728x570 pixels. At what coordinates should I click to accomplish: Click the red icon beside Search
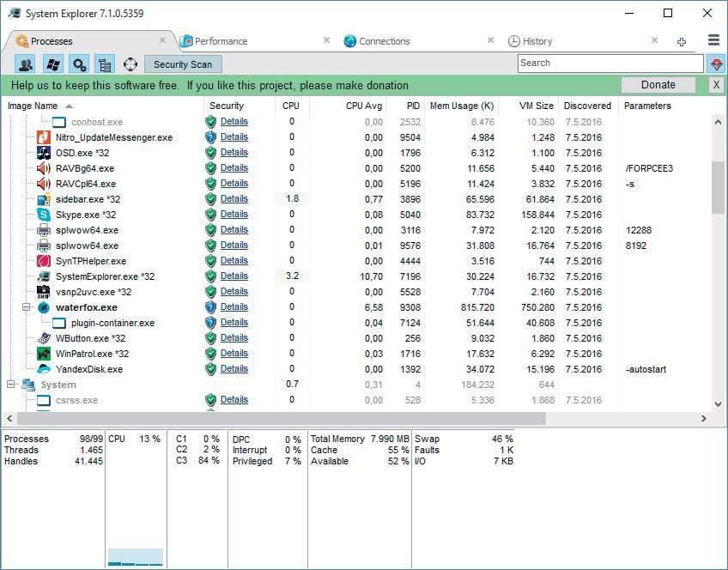pos(716,64)
